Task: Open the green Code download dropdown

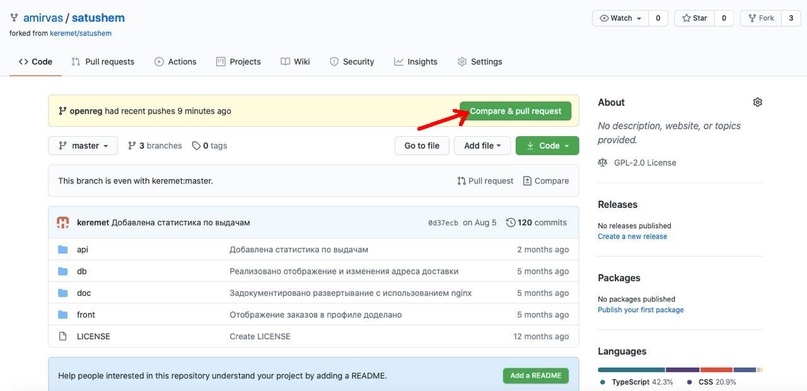Action: click(x=547, y=146)
